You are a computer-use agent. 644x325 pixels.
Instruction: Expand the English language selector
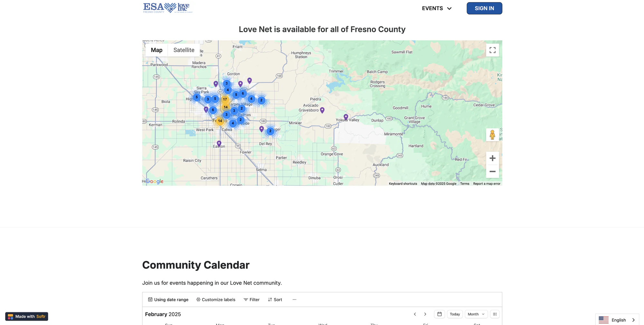(617, 320)
